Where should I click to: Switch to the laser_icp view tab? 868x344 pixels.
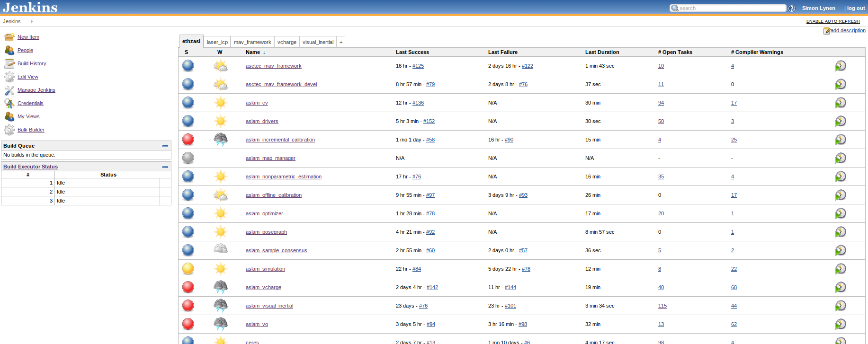tap(217, 42)
